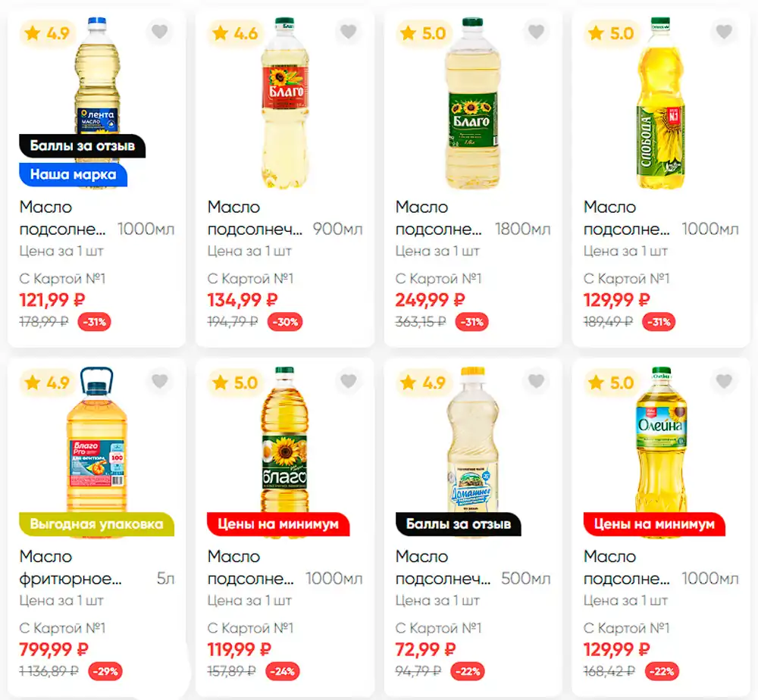Click Цены на минимум badge on Олейна

pyautogui.click(x=653, y=523)
